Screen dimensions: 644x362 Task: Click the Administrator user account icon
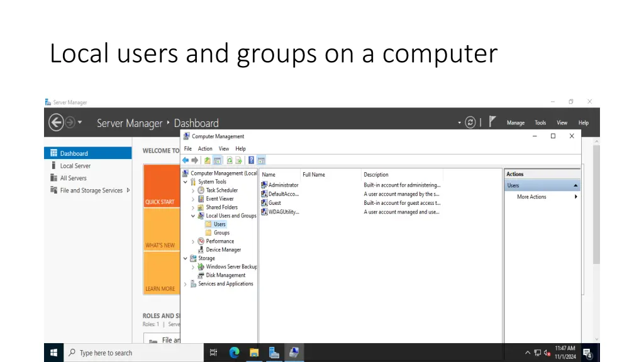(x=264, y=185)
